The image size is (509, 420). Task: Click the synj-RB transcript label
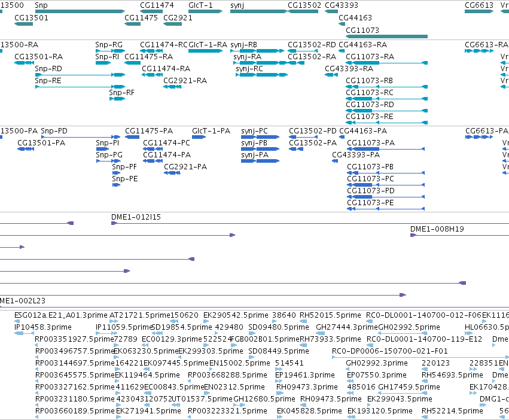244,44
